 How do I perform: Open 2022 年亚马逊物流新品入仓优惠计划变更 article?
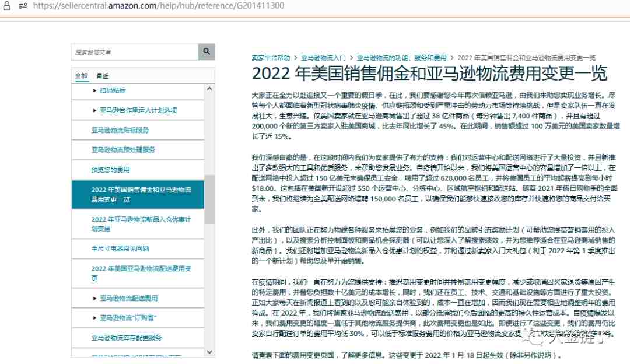(x=141, y=224)
